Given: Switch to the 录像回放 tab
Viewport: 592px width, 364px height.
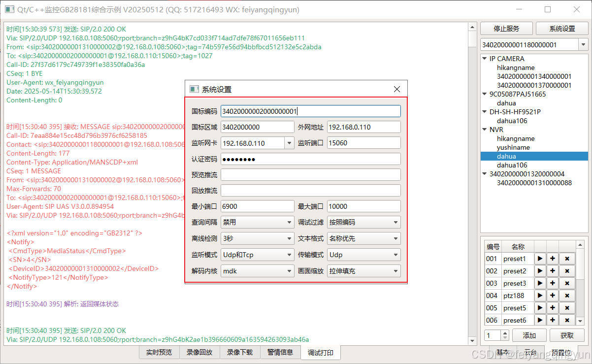Looking at the screenshot, I should (x=199, y=353).
